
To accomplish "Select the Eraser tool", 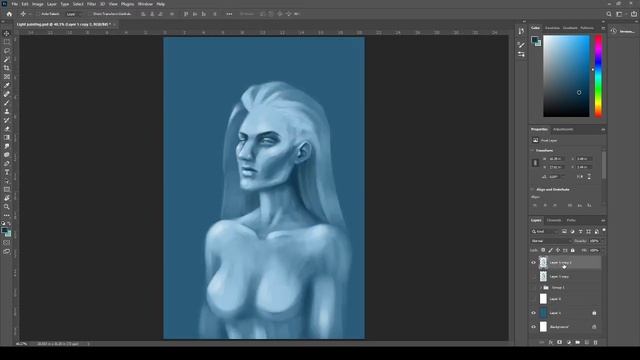I will tap(7, 129).
